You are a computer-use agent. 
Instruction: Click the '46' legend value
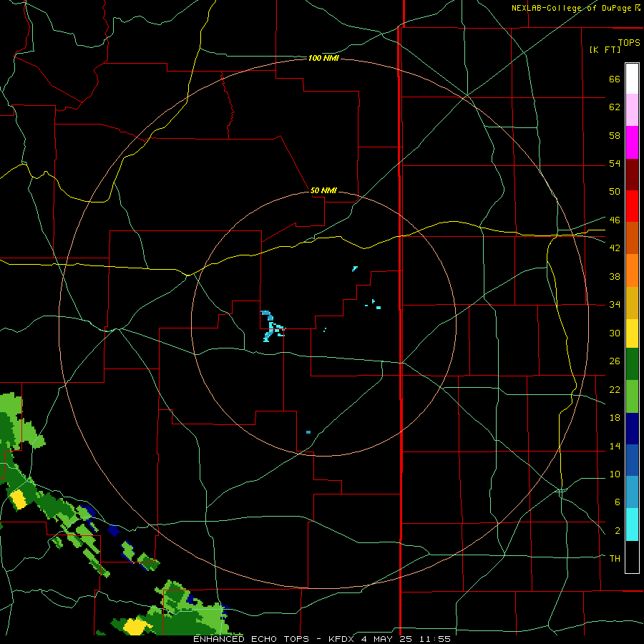(615, 220)
